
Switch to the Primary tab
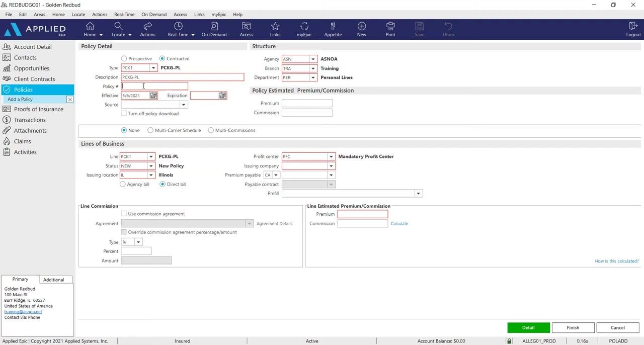click(x=20, y=279)
